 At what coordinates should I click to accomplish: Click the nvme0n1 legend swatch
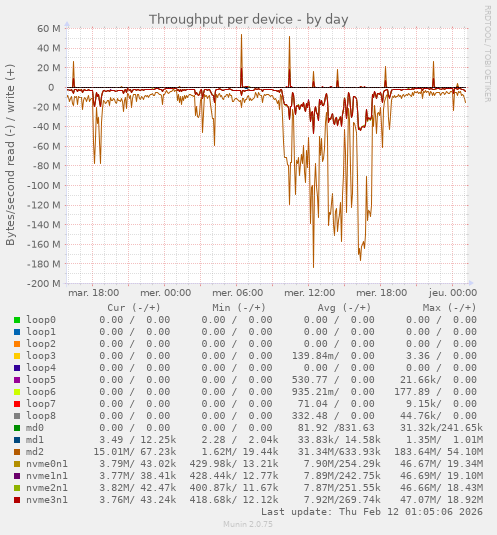click(x=17, y=464)
